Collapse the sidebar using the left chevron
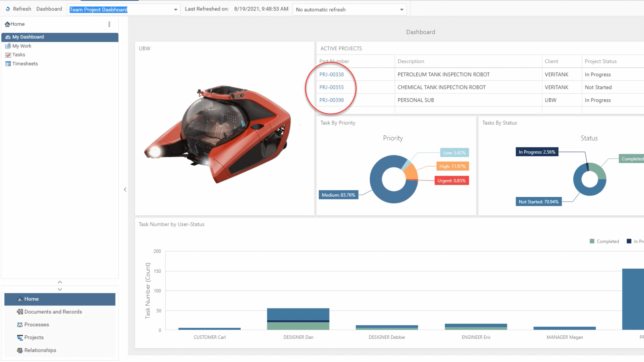The width and height of the screenshot is (644, 362). click(x=125, y=189)
